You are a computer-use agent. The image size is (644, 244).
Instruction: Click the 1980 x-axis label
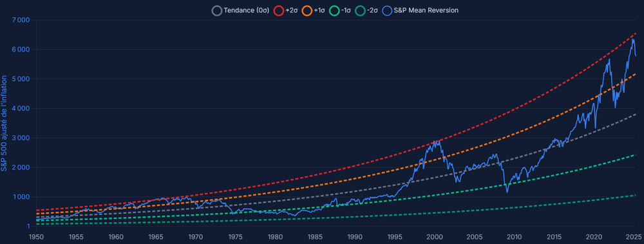point(275,237)
